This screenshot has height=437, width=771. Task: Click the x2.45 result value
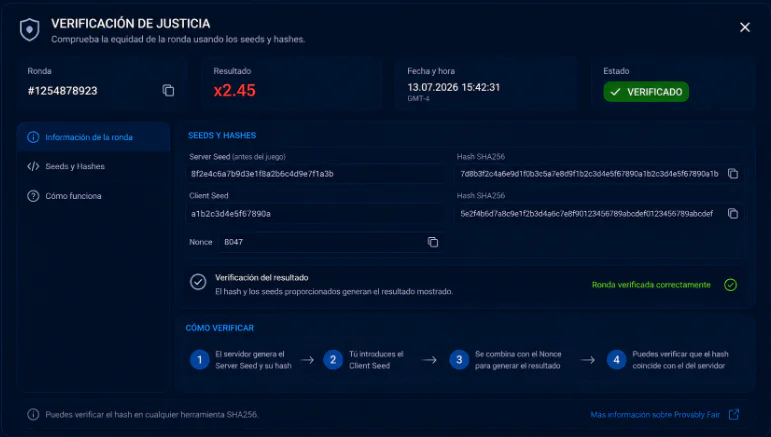[235, 90]
